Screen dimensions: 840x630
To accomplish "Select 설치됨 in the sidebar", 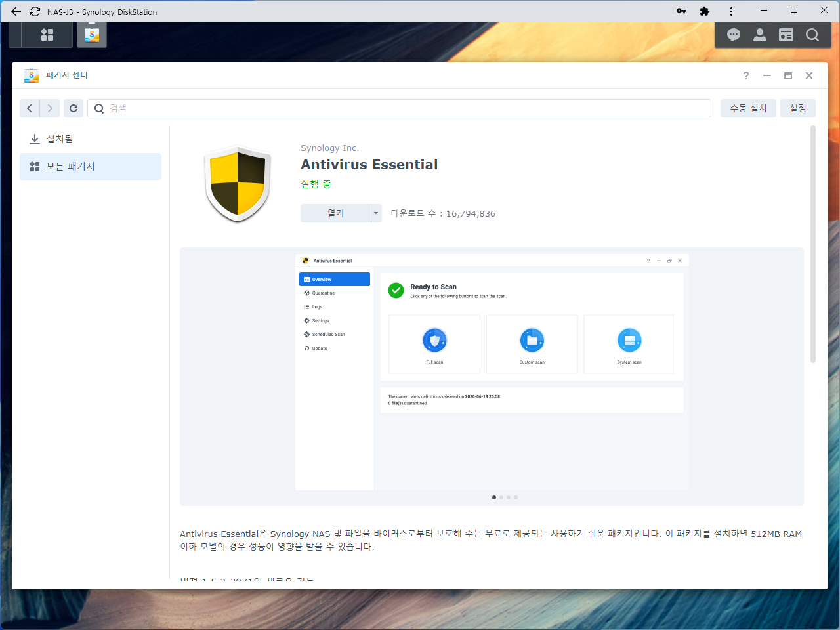I will coord(91,139).
